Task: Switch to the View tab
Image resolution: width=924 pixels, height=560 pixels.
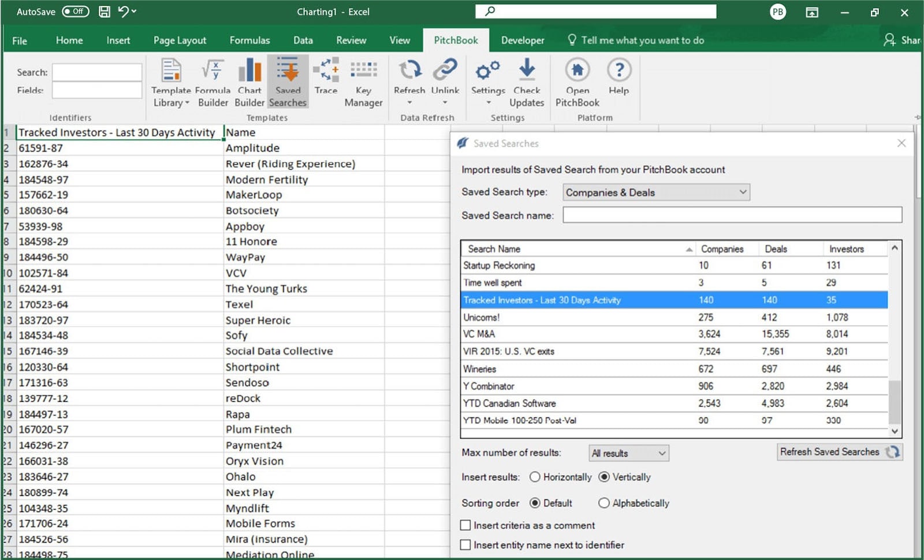Action: pyautogui.click(x=400, y=40)
